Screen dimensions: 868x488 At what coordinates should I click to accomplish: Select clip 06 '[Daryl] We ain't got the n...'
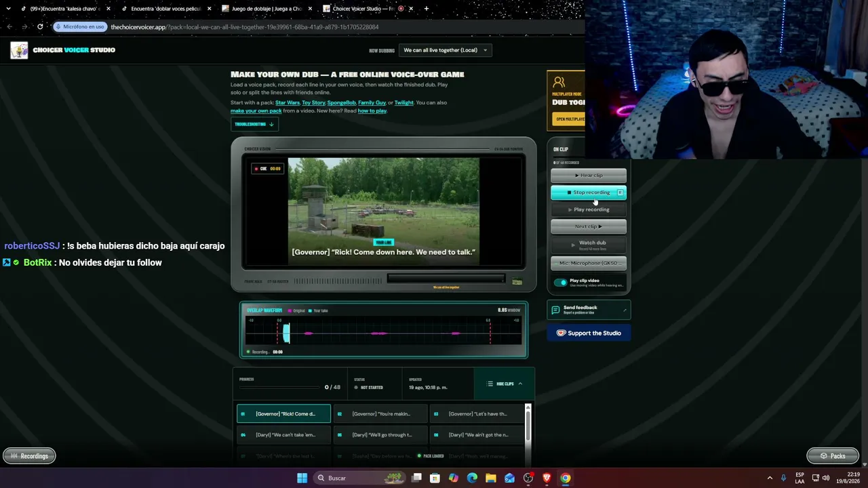(477, 435)
